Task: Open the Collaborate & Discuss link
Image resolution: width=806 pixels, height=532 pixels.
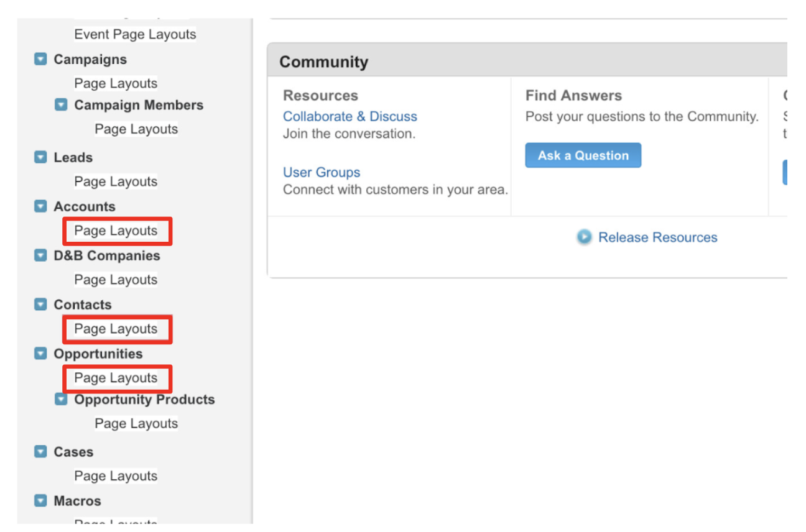Action: [350, 116]
